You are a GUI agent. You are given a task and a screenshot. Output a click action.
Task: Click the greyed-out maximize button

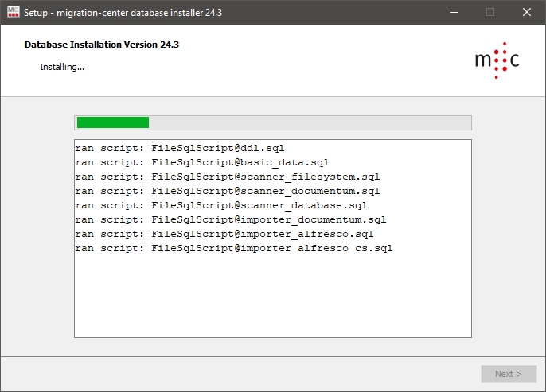point(490,12)
